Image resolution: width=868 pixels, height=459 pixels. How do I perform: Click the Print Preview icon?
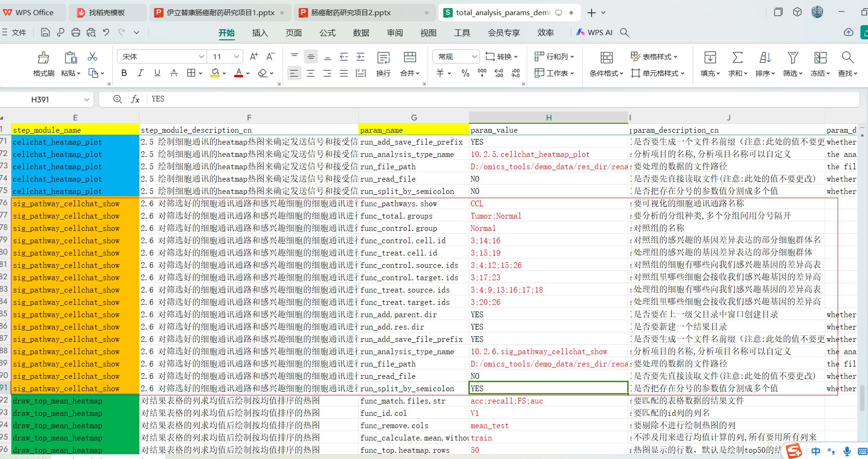click(91, 32)
